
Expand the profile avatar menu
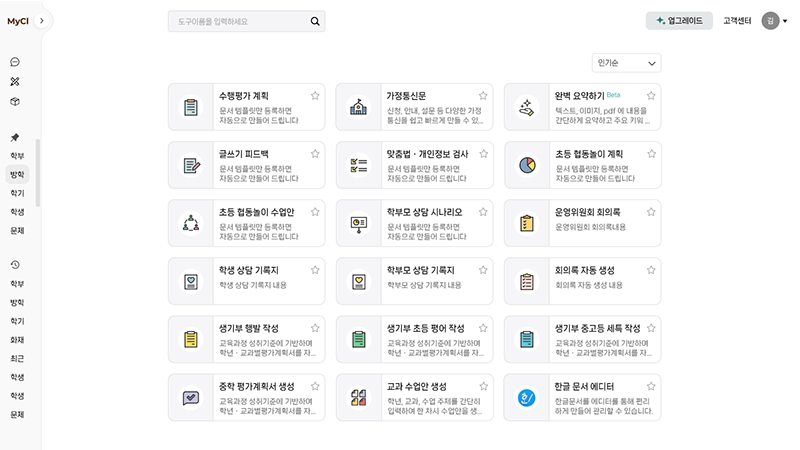[x=774, y=21]
